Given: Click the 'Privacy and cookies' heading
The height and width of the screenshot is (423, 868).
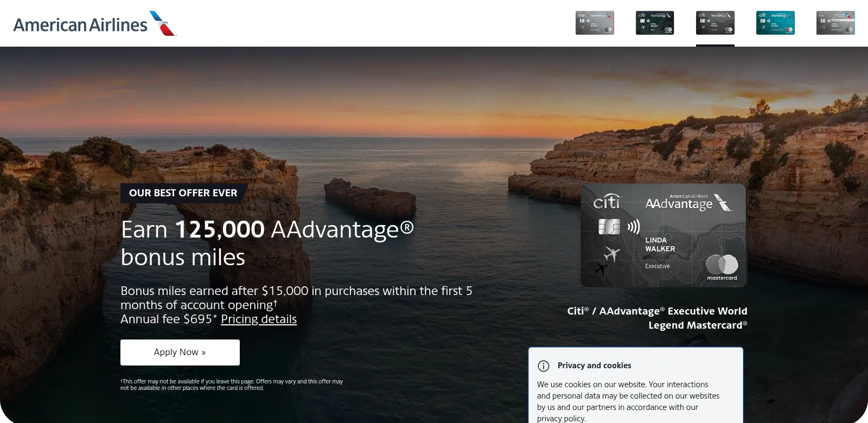Looking at the screenshot, I should pos(594,366).
